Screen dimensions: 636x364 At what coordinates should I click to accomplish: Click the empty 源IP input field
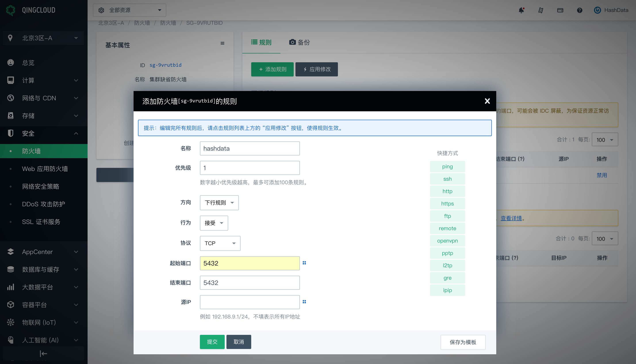[x=249, y=302]
